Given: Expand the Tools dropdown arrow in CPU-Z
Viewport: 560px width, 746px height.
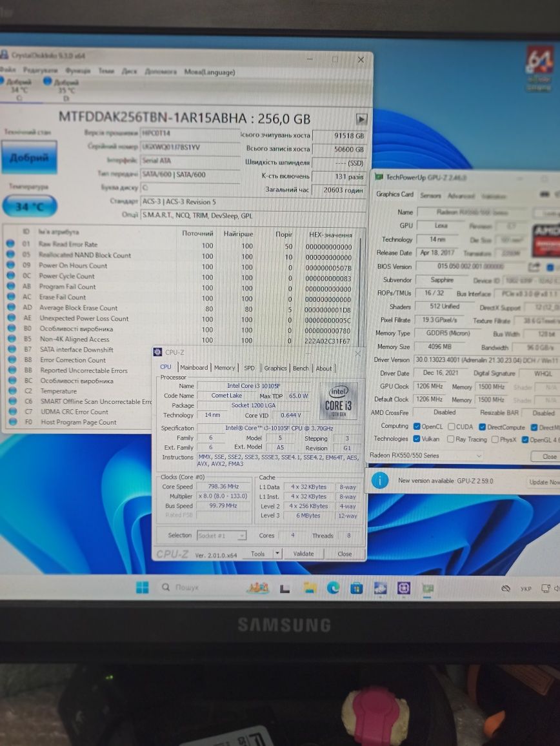Looking at the screenshot, I should pos(277,553).
